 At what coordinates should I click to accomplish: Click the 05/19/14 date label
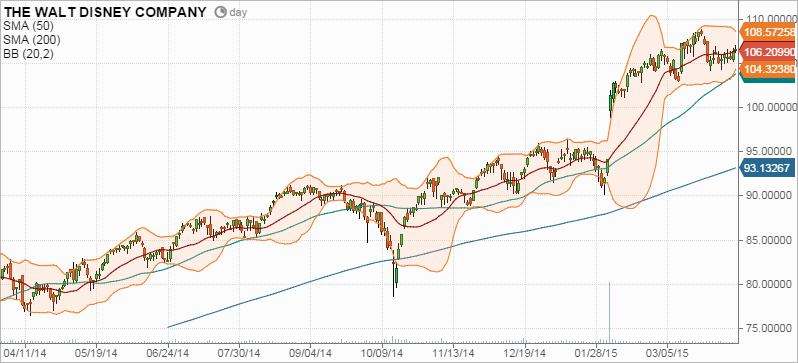click(96, 352)
